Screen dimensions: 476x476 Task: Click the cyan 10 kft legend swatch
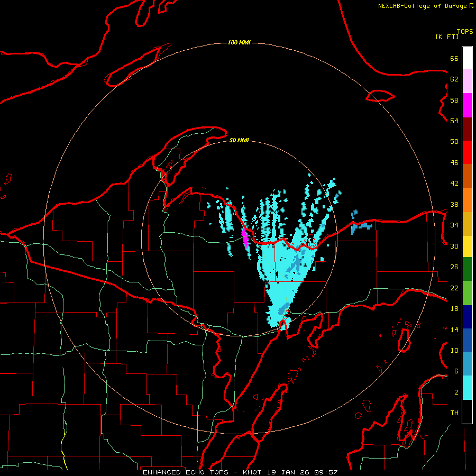[x=467, y=388]
